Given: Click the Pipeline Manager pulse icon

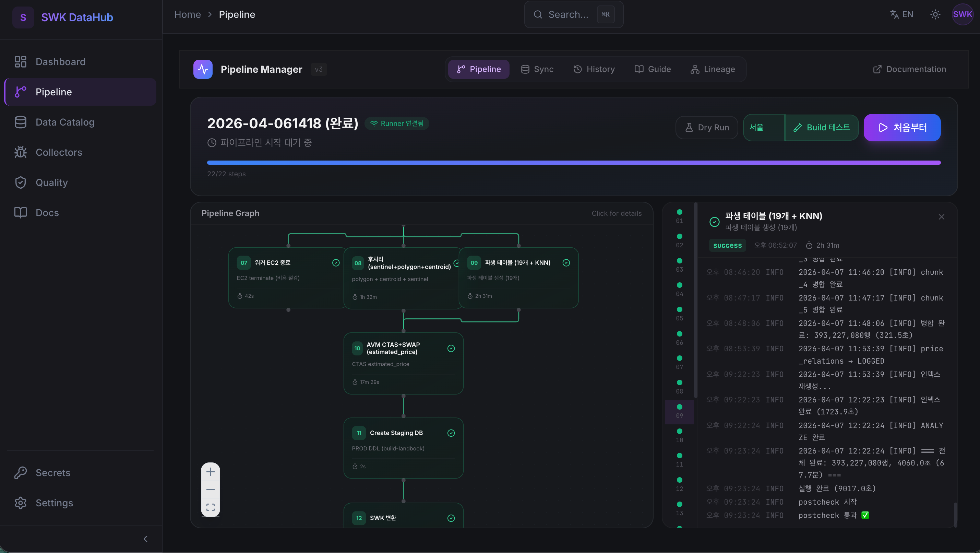Looking at the screenshot, I should (x=203, y=69).
